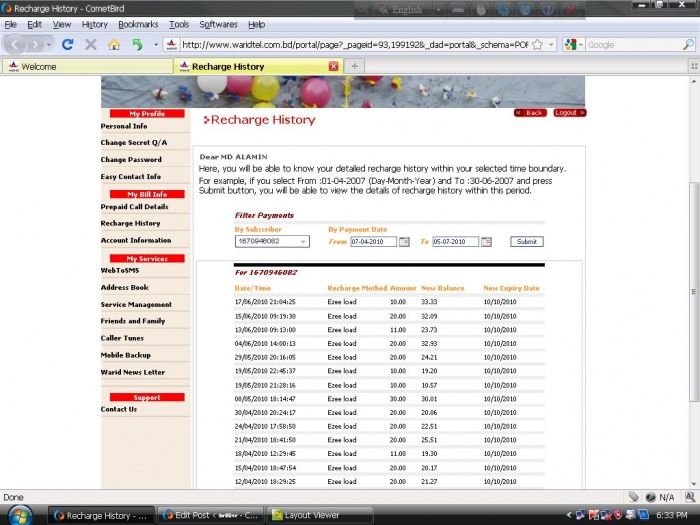Open a new tab with the plus button
This screenshot has width=700, height=525.
point(354,67)
